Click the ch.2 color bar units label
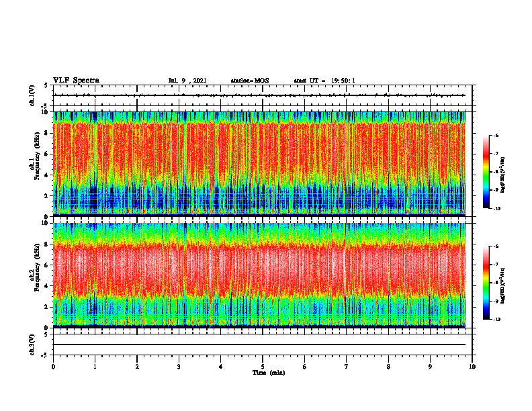This screenshot has width=532, height=411. pos(503,285)
